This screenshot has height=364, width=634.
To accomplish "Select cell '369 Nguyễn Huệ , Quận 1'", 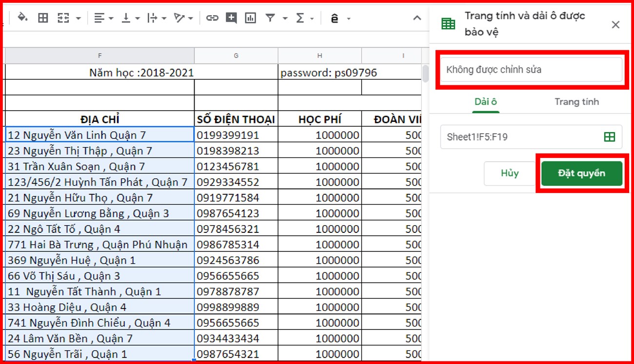I will (99, 260).
